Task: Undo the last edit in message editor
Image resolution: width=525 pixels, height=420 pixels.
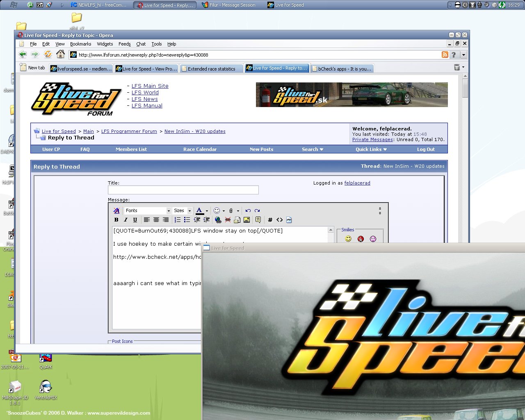Action: 248,210
